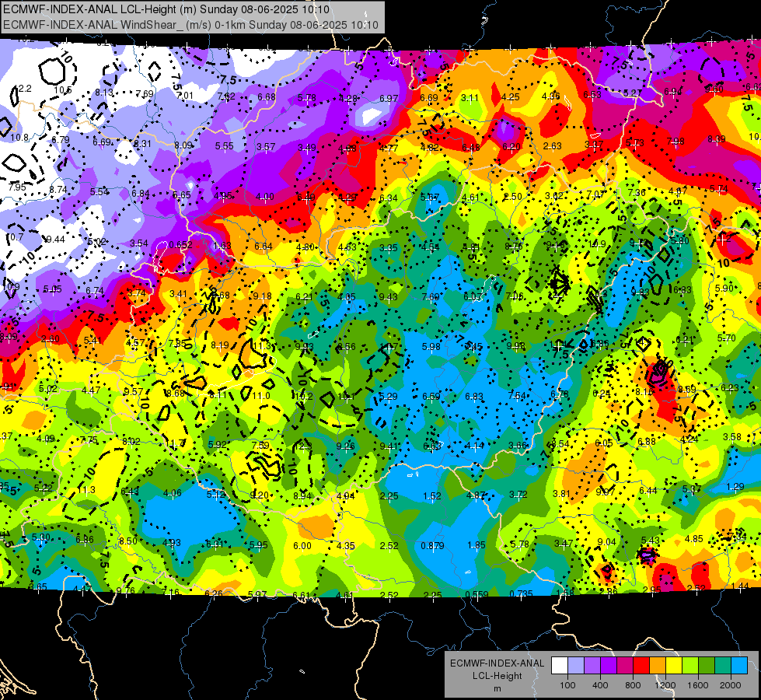Click the grid value 0.559 on the map
This screenshot has width=761, height=700.
(476, 594)
